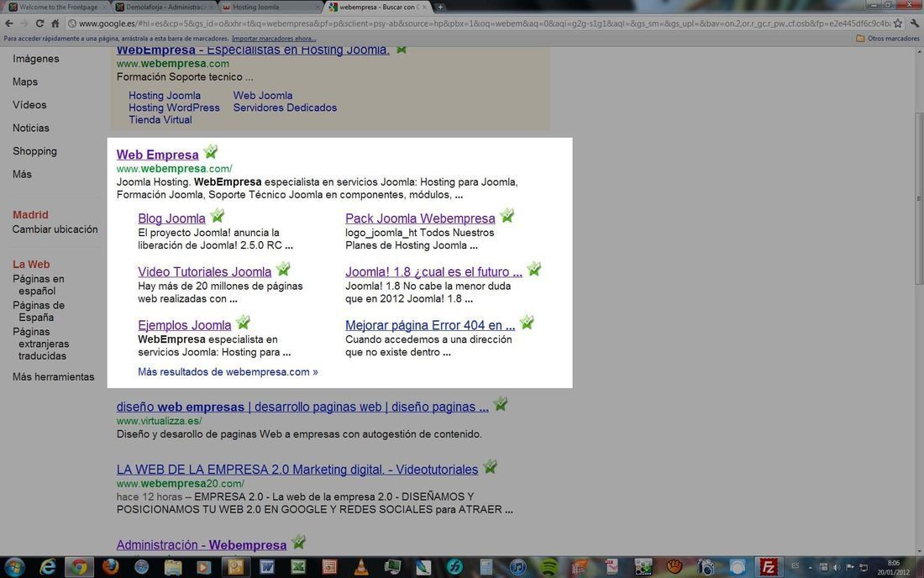This screenshot has height=578, width=924.
Task: Select Páginas de España filter
Action: 39,311
